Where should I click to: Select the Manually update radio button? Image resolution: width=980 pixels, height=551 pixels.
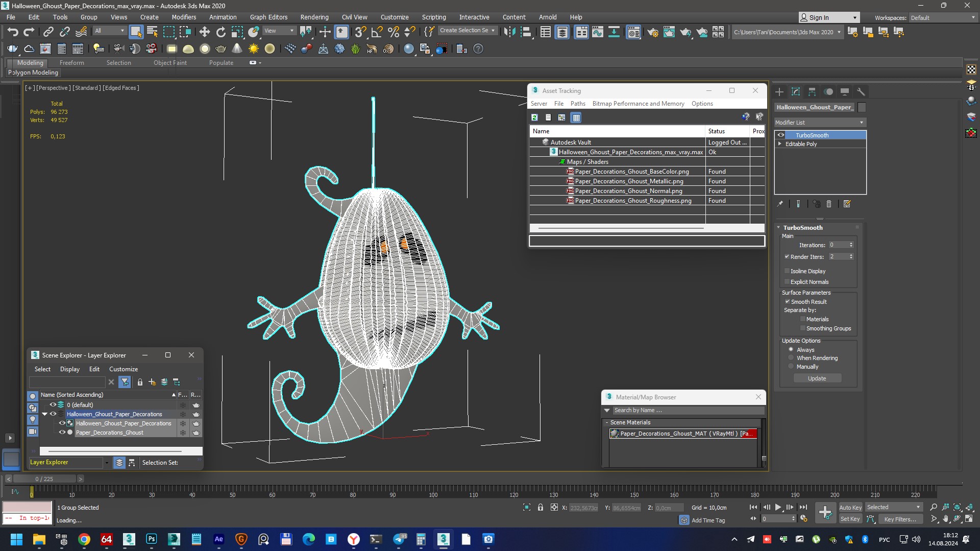(x=791, y=367)
